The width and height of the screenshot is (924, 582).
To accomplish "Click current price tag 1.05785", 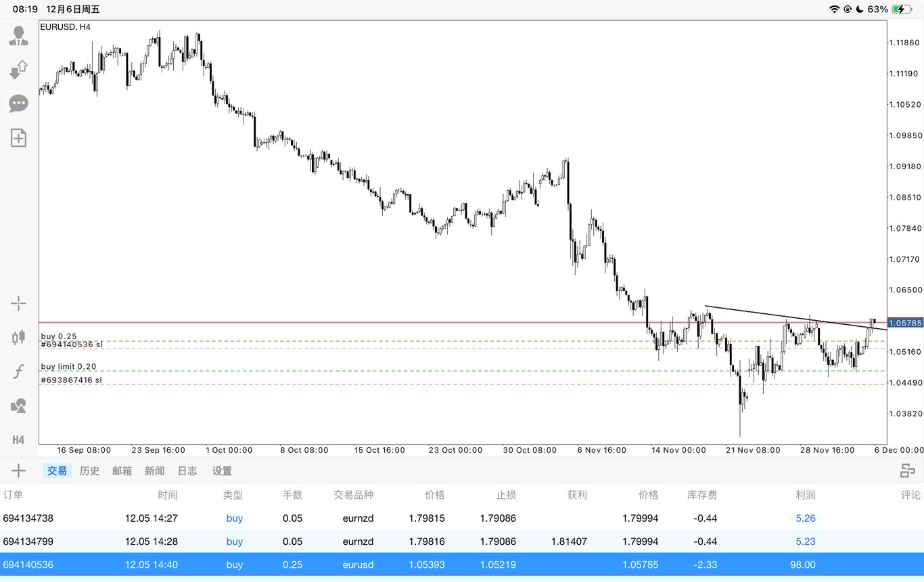I will tap(904, 323).
